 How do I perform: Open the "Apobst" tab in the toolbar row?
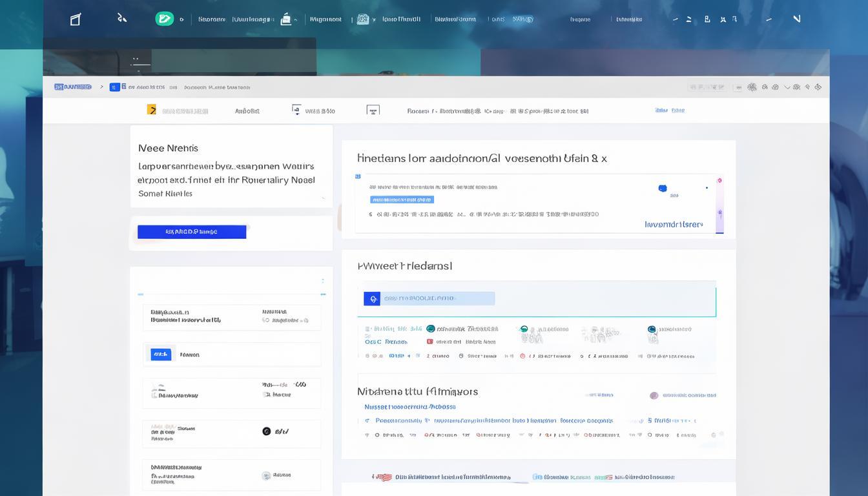pyautogui.click(x=247, y=111)
